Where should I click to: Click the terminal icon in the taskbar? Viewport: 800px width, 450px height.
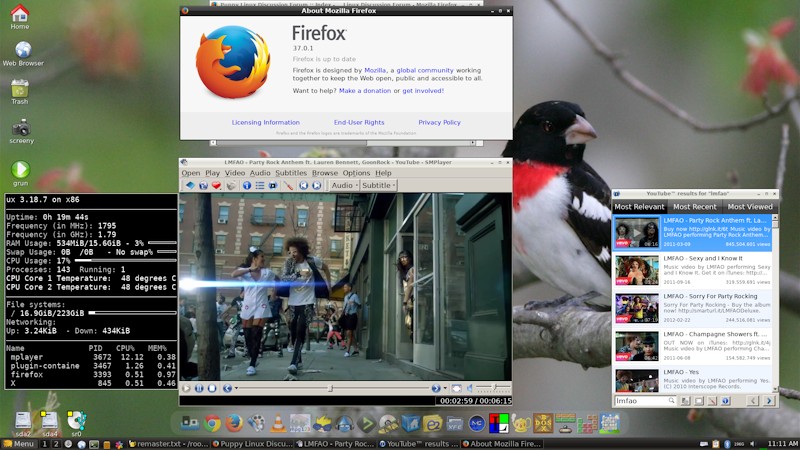click(94, 444)
